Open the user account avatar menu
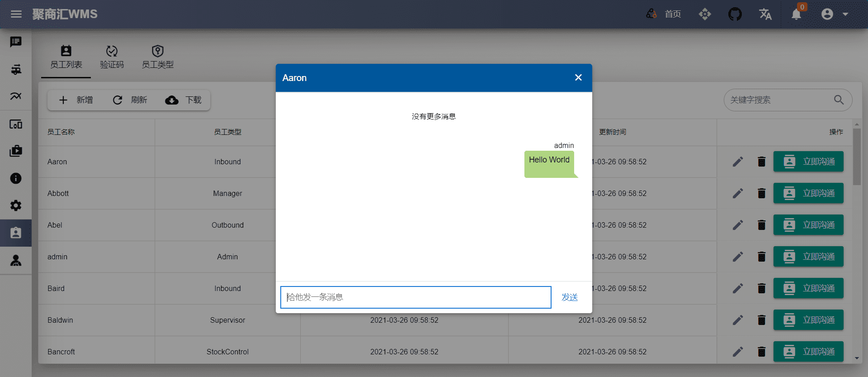Viewport: 868px width, 377px height. click(827, 14)
